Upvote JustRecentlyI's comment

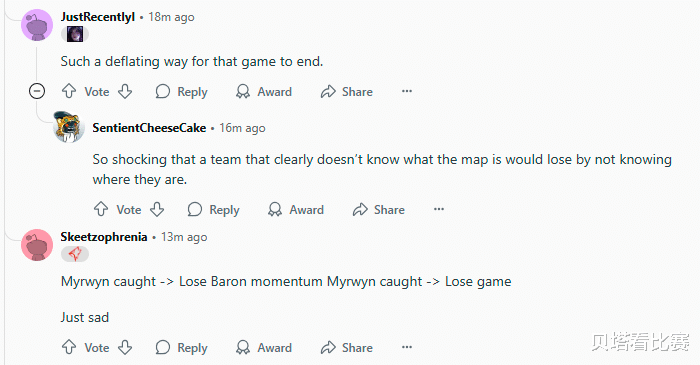[x=69, y=91]
